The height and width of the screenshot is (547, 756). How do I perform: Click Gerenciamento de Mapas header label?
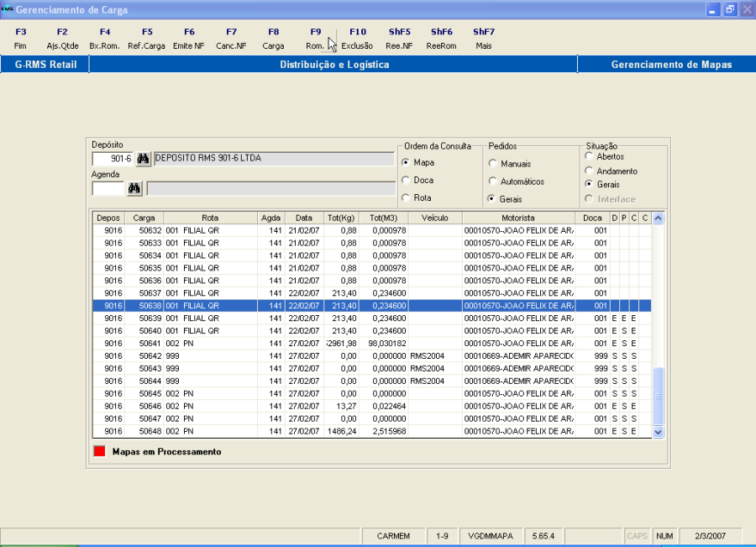(672, 65)
